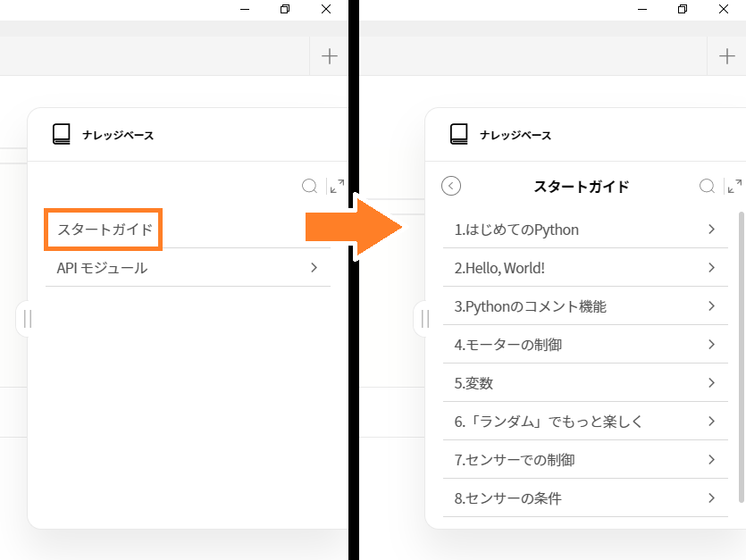Viewport: 746px width, 560px height.
Task: Click the search icon in right スタートガイド panel
Action: (x=707, y=186)
